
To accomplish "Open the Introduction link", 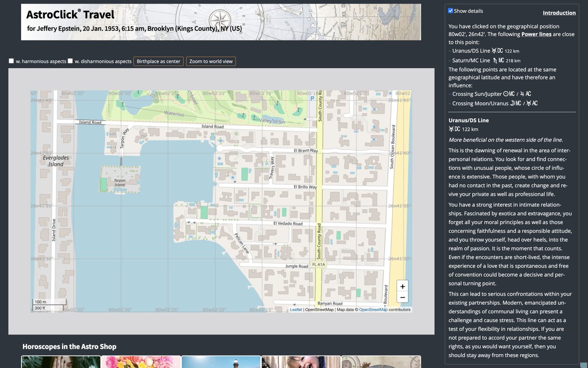I will tap(559, 13).
